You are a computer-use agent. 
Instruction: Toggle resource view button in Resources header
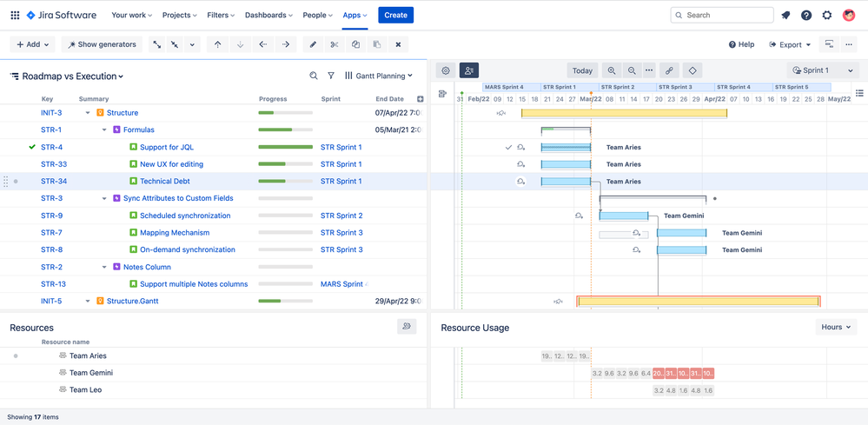[407, 327]
